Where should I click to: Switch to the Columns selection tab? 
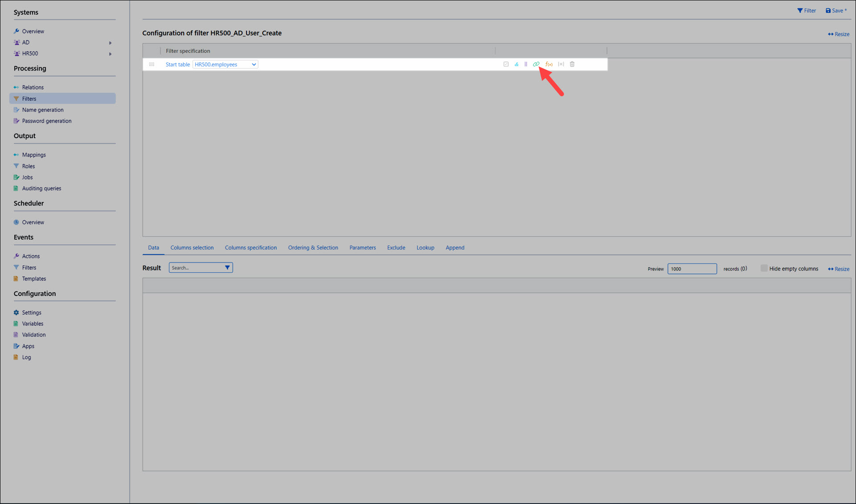[192, 247]
